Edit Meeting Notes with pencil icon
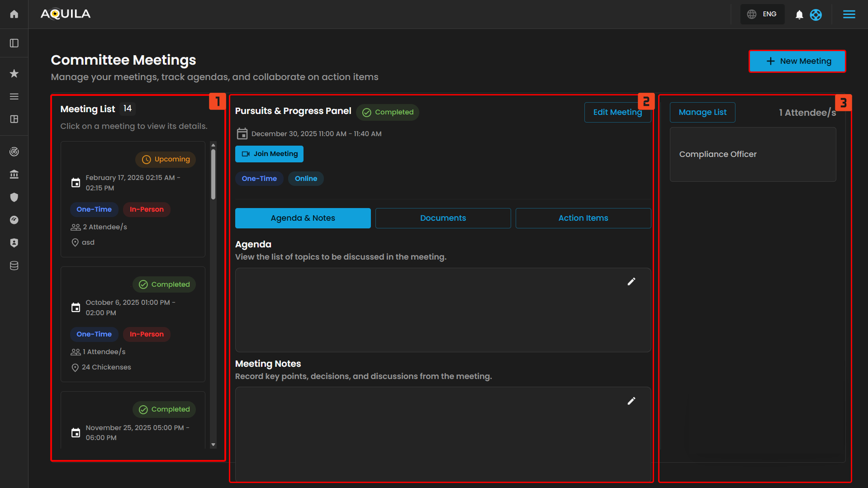 click(631, 401)
